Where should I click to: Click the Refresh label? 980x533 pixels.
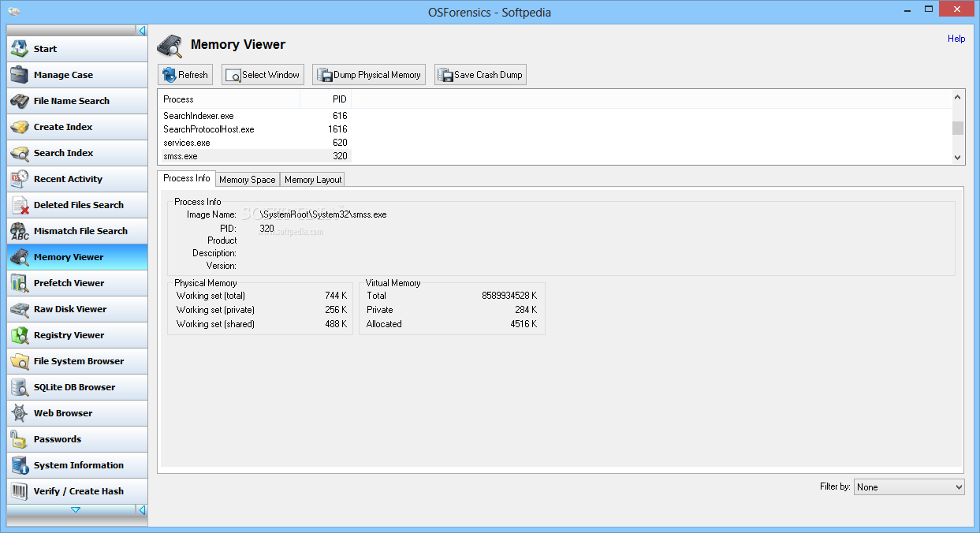[193, 75]
